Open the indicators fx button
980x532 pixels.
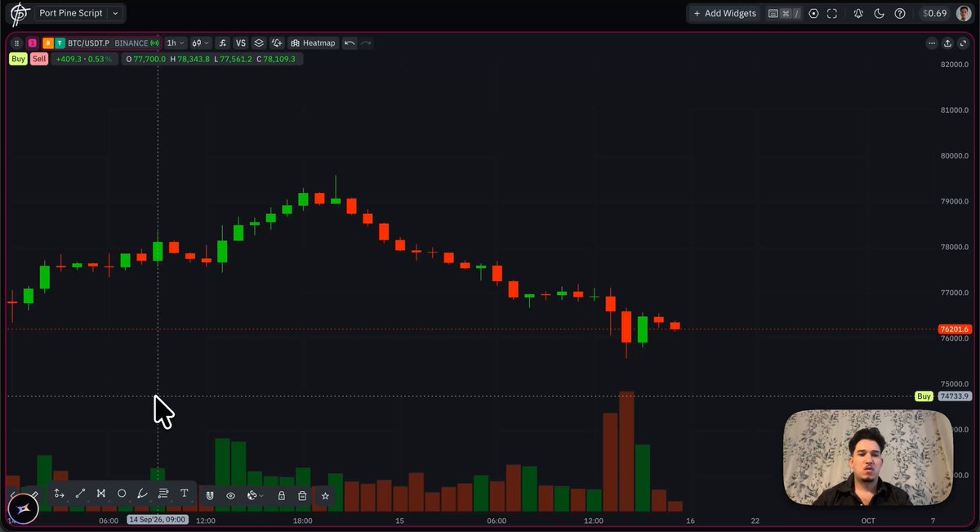coord(222,42)
